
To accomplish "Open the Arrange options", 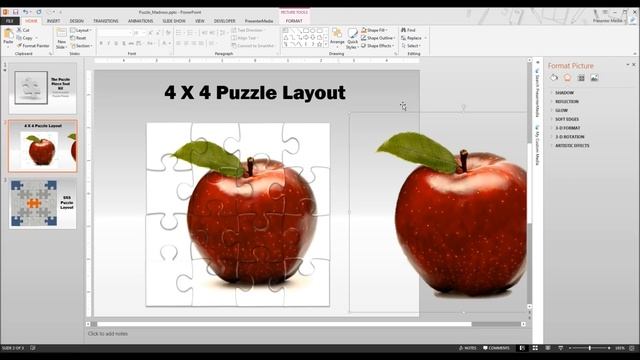I will pyautogui.click(x=337, y=37).
